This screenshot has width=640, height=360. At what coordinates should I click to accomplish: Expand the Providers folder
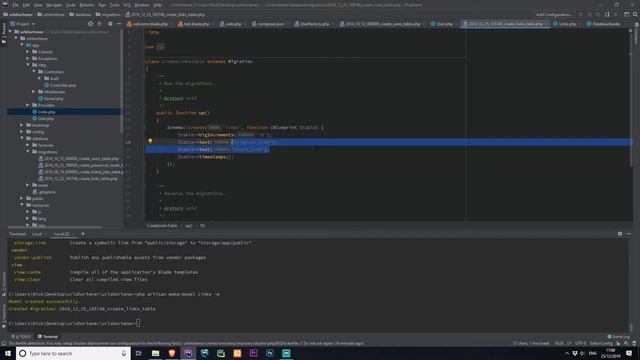pos(28,105)
